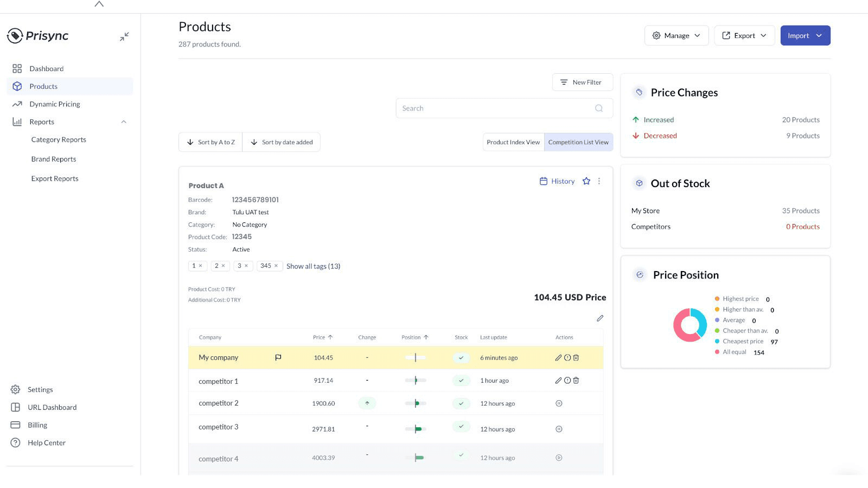This screenshot has width=868, height=488.
Task: Open the History calendar for Product A
Action: 557,181
